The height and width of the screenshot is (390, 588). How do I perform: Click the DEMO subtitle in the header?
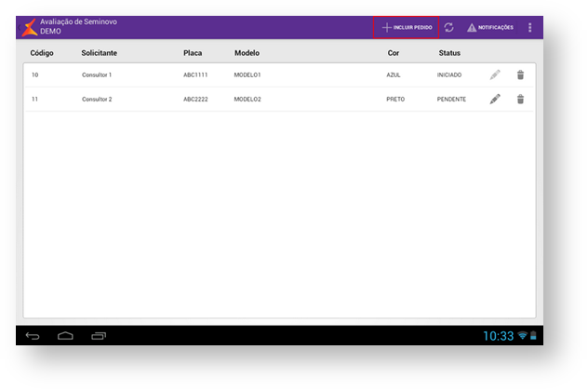[50, 31]
